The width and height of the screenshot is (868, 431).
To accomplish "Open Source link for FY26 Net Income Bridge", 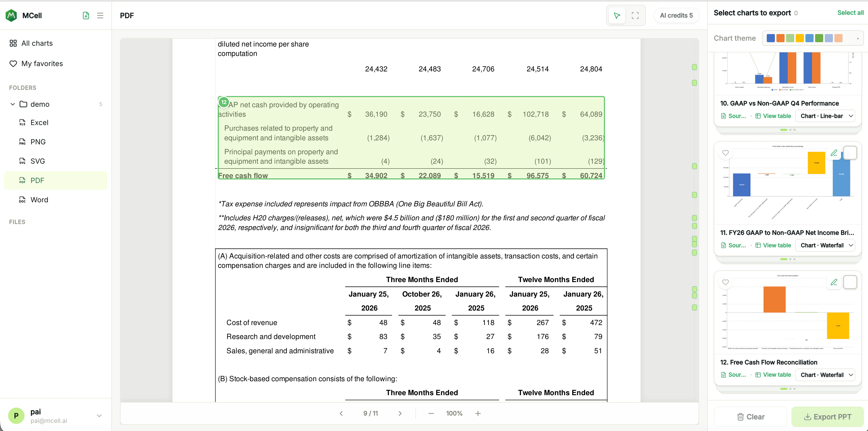I will point(734,245).
